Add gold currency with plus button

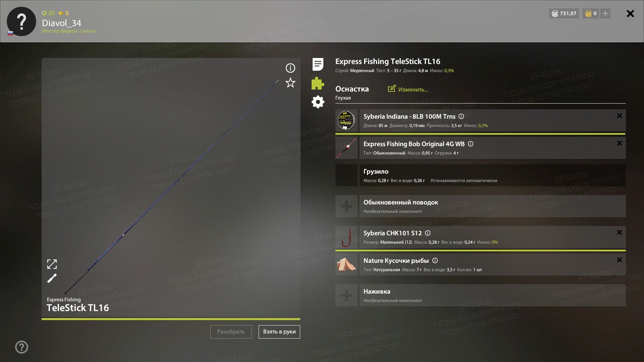pyautogui.click(x=605, y=13)
